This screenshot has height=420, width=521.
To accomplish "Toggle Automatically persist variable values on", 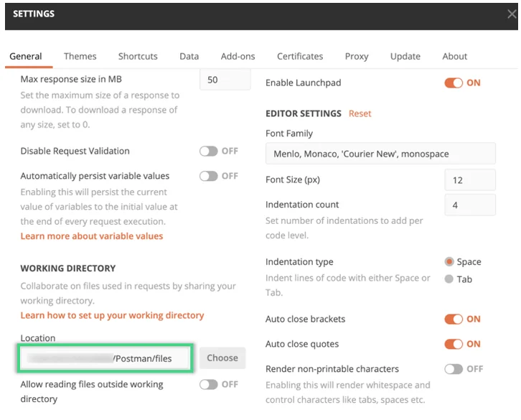I will click(209, 176).
